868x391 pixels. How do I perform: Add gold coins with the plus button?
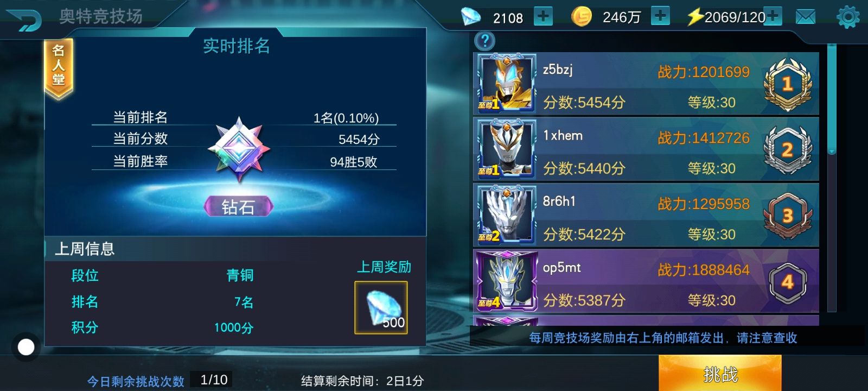(x=660, y=16)
